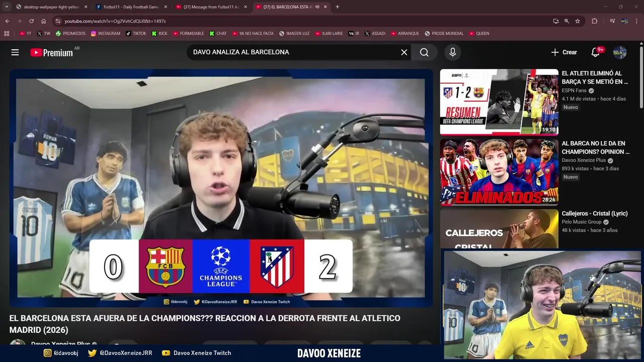The height and width of the screenshot is (362, 644).
Task: Open the ASSADI bookmark
Action: click(x=375, y=34)
